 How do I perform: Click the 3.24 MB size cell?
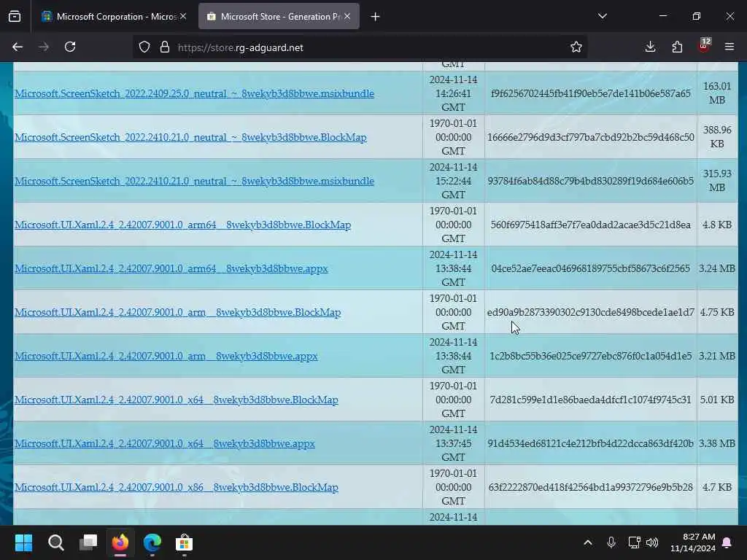[x=717, y=268]
